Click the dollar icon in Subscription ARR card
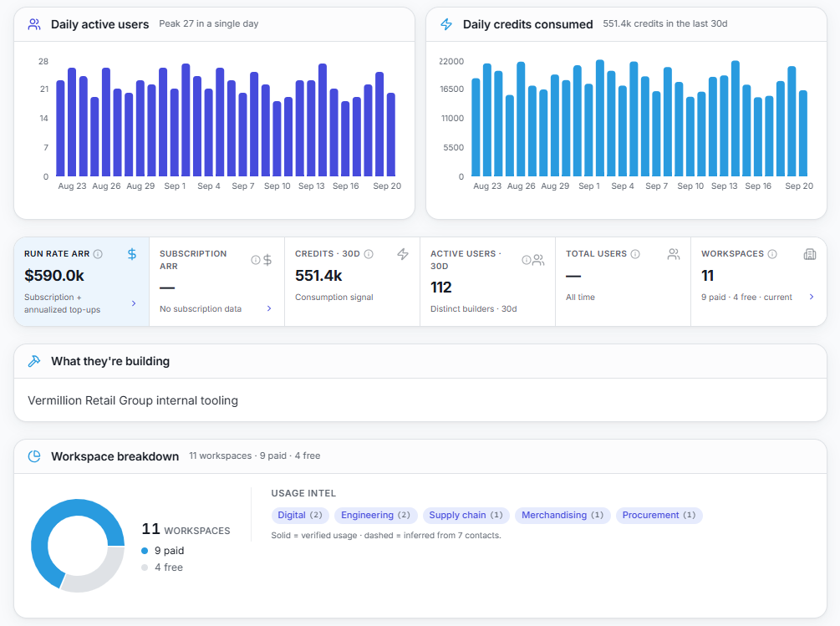Image resolution: width=840 pixels, height=626 pixels. pyautogui.click(x=267, y=260)
